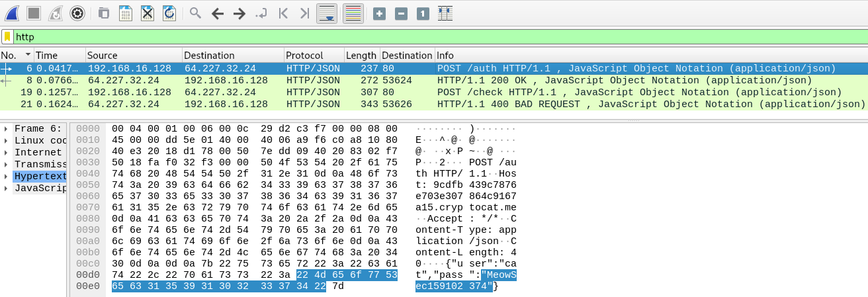The width and height of the screenshot is (868, 297).
Task: Toggle auto-scroll during live capture
Action: click(327, 13)
